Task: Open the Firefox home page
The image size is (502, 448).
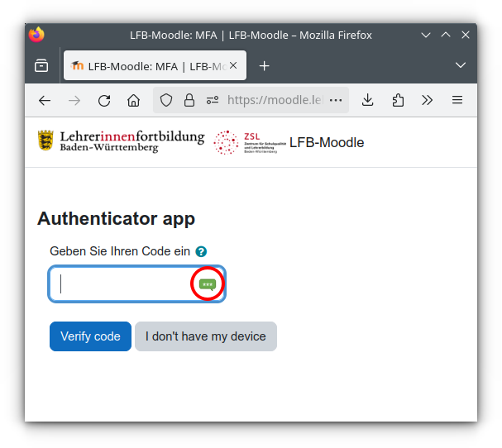Action: point(133,101)
